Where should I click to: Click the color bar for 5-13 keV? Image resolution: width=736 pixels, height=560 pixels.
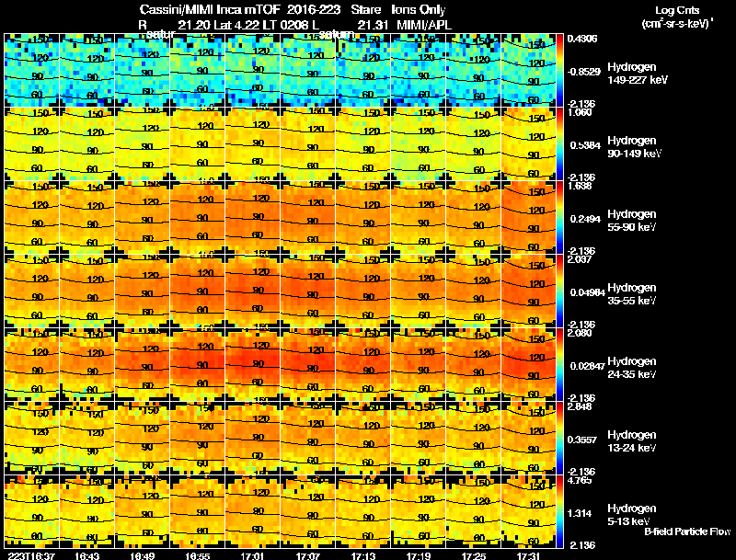tap(560, 511)
